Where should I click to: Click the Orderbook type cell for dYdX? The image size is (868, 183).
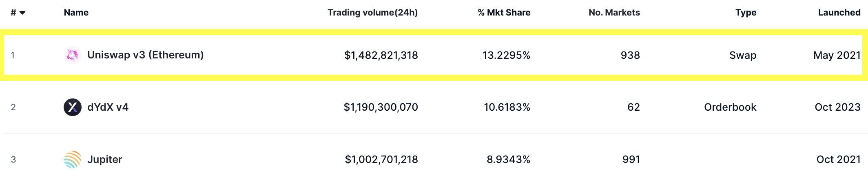(x=730, y=107)
